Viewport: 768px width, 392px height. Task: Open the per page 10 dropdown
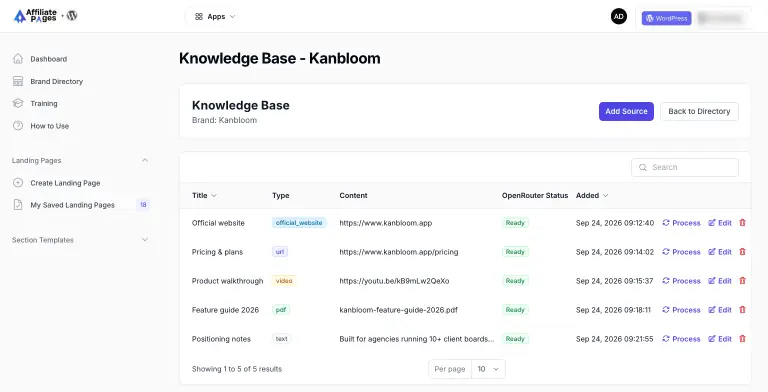click(x=488, y=369)
